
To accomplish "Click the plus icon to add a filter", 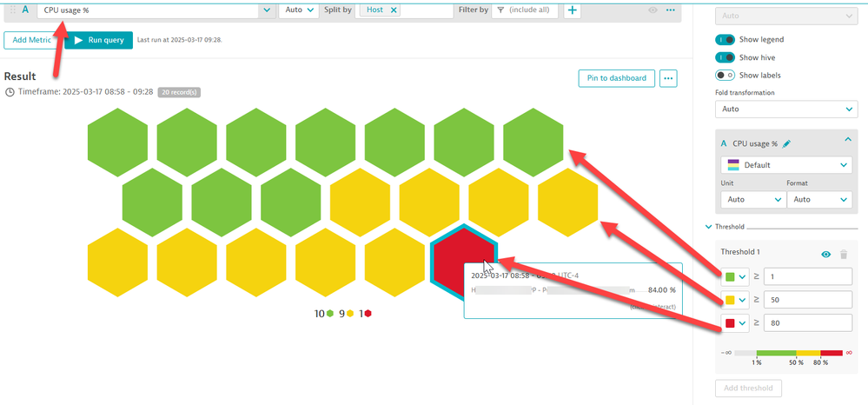I will (x=572, y=10).
